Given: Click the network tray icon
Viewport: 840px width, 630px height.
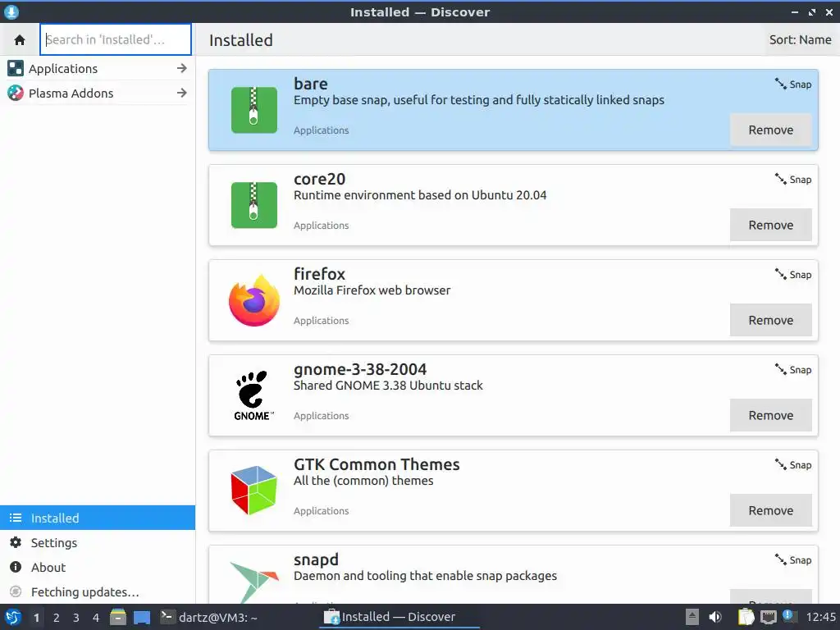Looking at the screenshot, I should point(768,618).
